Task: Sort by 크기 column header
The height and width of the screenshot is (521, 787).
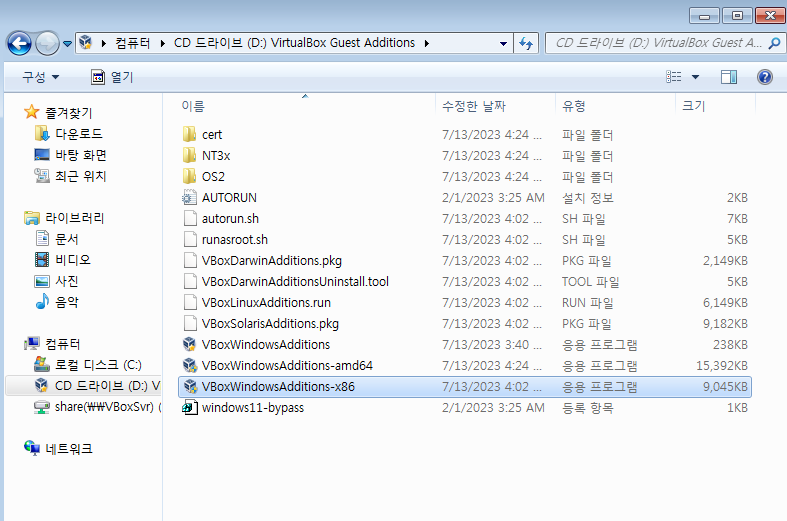Action: pyautogui.click(x=694, y=106)
